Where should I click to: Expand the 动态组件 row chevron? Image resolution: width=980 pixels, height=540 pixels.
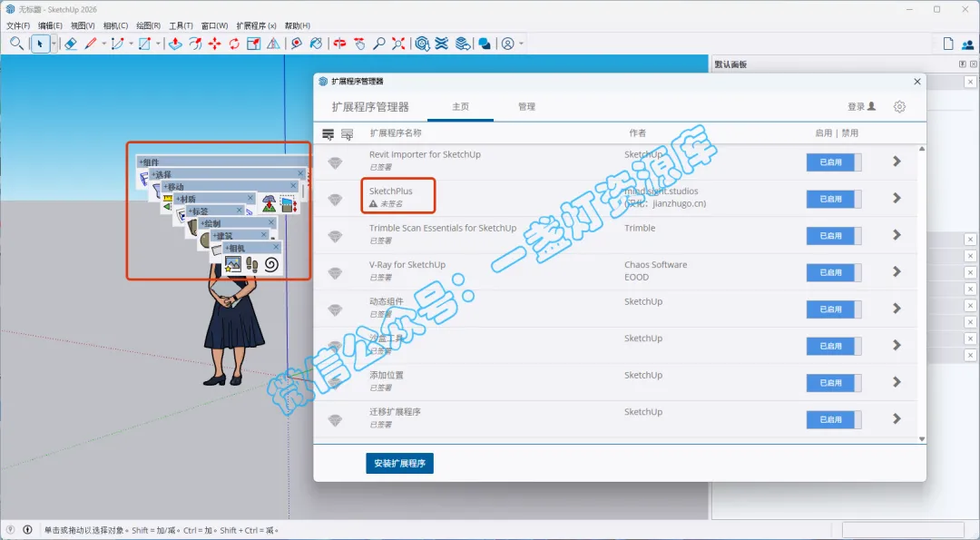(x=897, y=309)
